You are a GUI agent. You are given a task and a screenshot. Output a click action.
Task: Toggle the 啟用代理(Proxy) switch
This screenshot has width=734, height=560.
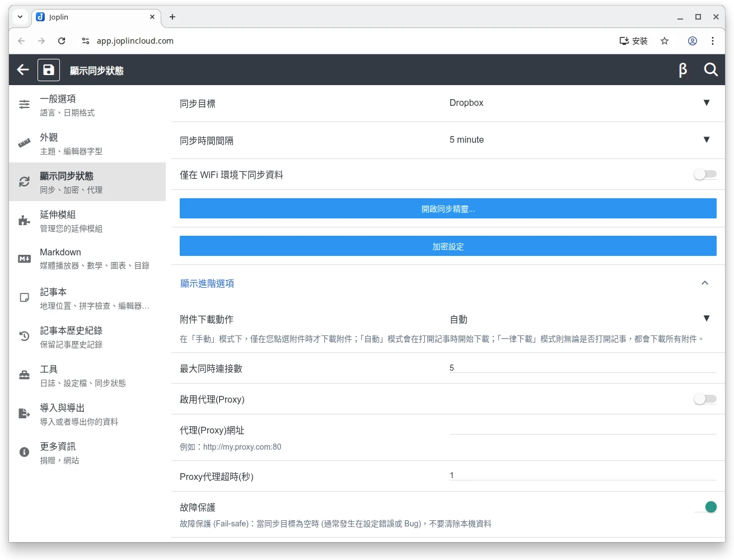(704, 399)
